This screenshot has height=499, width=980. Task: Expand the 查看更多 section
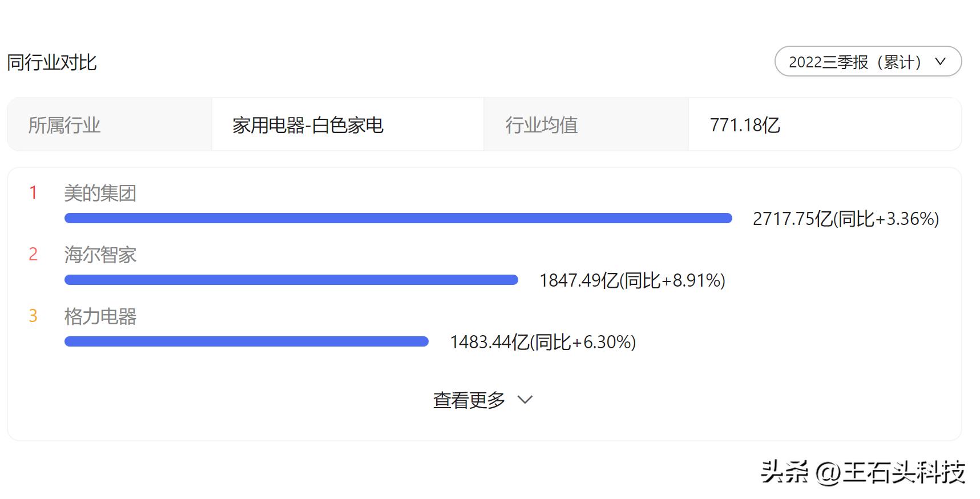468,400
